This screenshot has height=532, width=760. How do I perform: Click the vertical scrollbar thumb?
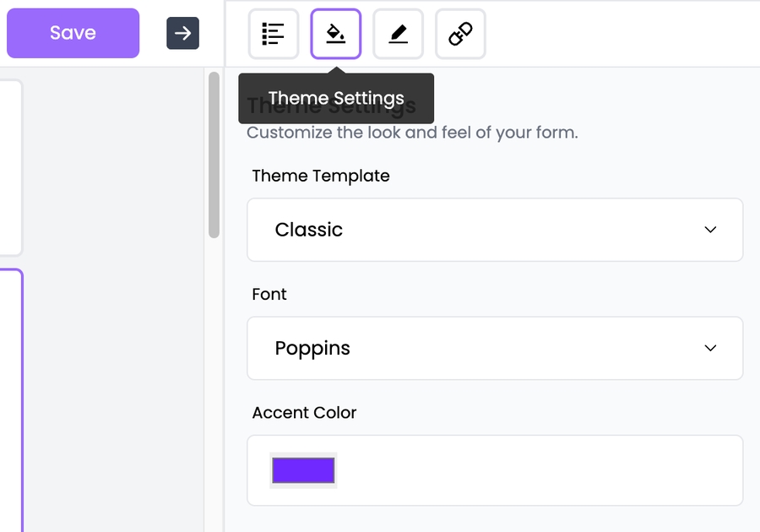[214, 154]
